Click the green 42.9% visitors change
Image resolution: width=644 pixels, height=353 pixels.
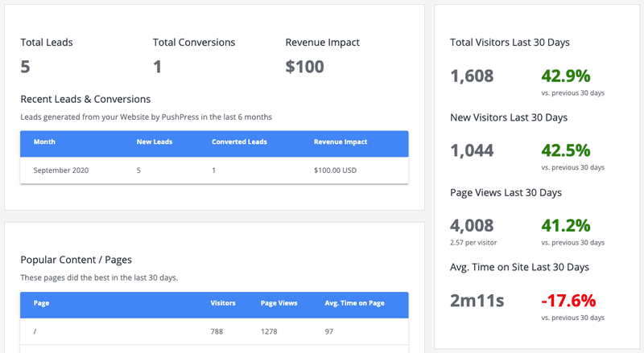point(566,76)
